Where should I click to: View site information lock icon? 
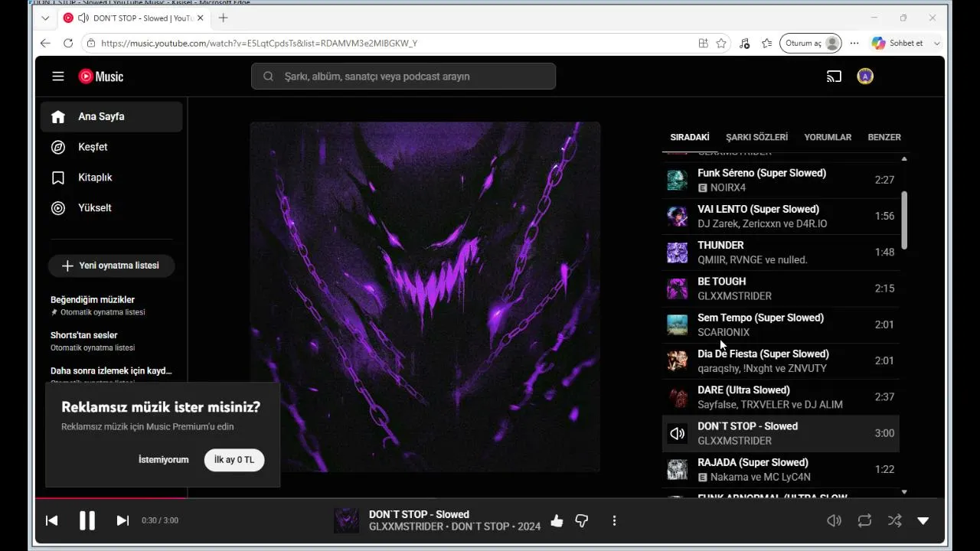tap(91, 44)
